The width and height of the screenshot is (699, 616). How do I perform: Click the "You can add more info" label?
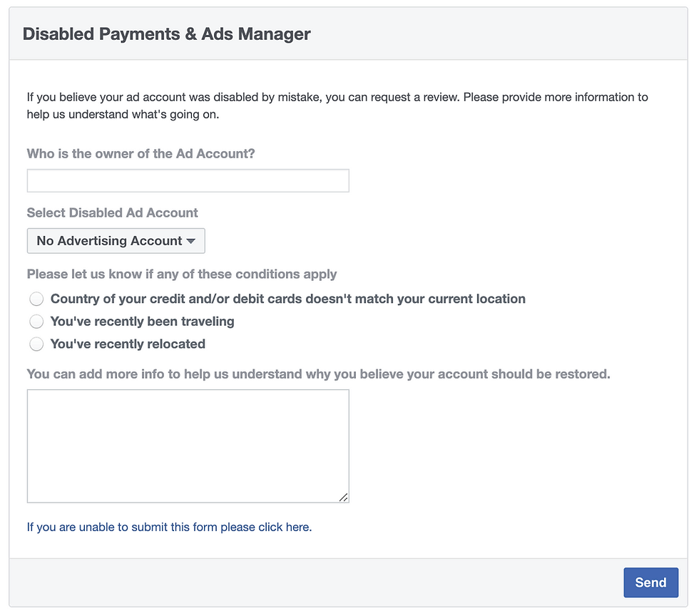pyautogui.click(x=318, y=374)
